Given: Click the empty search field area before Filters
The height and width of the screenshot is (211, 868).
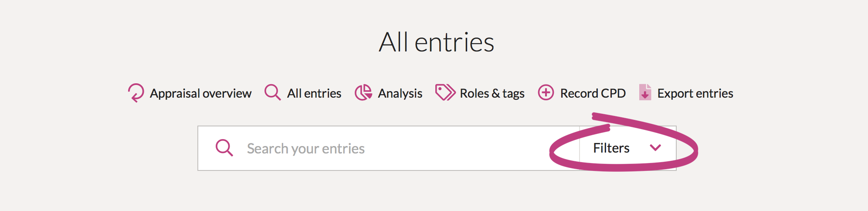Looking at the screenshot, I should pos(458,149).
